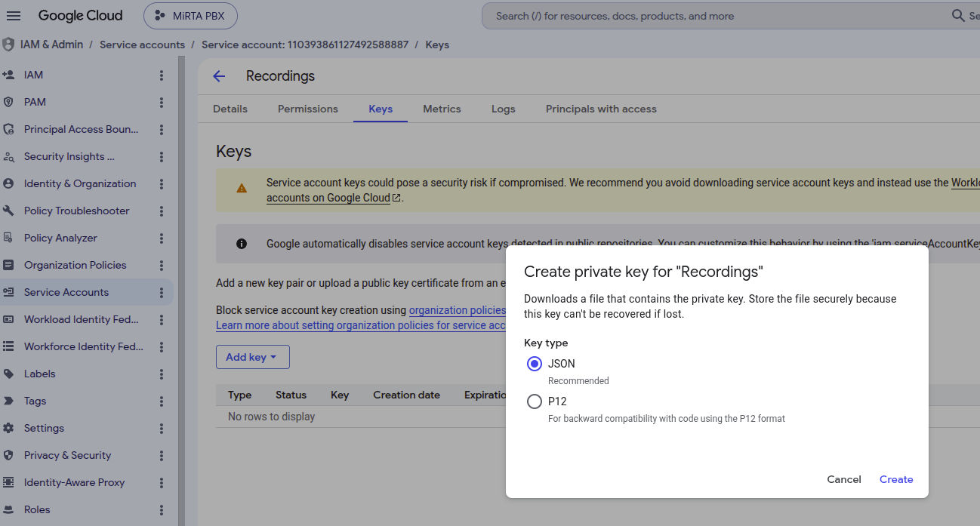This screenshot has height=526, width=980.
Task: Click the Identity-Aware Proxy icon
Action: [x=8, y=482]
